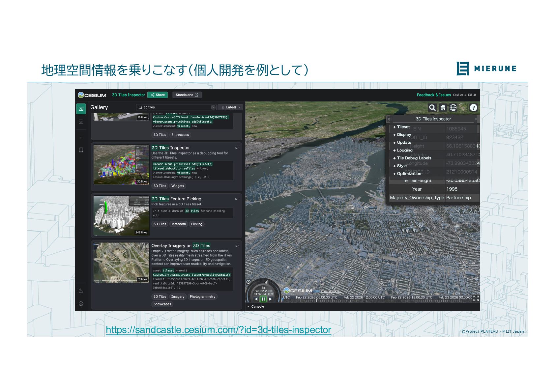
Task: Click 3D Tiles tag on Inspector card
Action: [160, 186]
